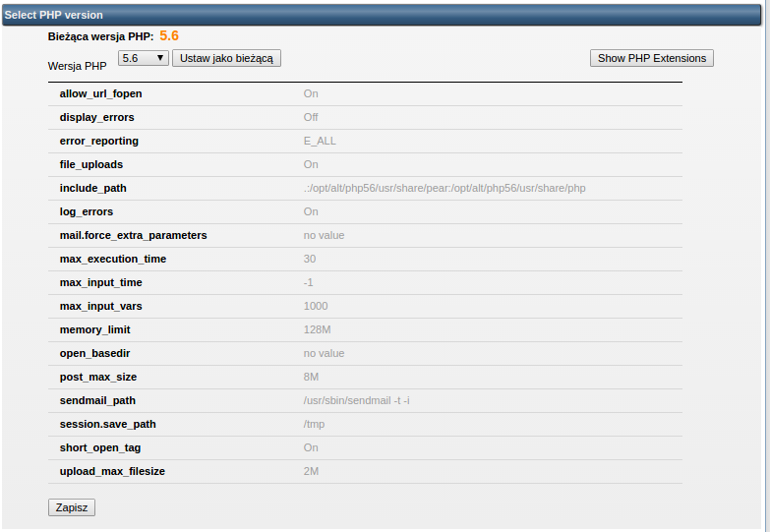Click the sendmail_path value
This screenshot has height=532, width=770.
point(356,400)
